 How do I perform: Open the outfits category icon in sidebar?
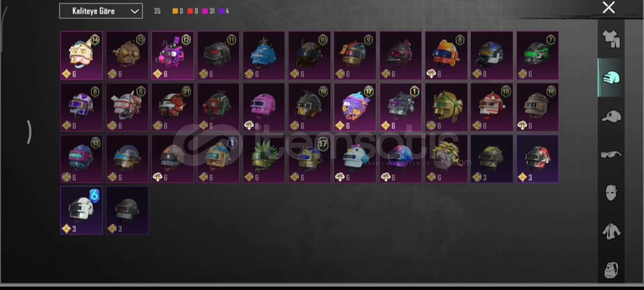[x=611, y=38]
